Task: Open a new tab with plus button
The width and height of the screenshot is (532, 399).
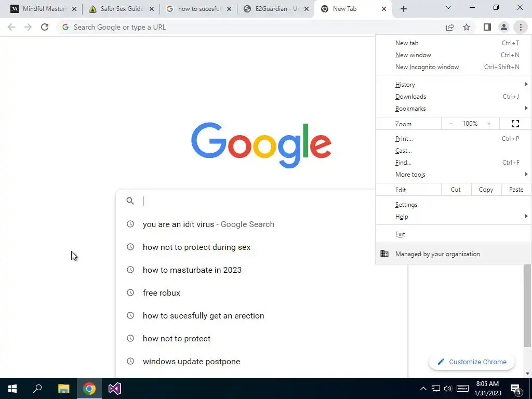Action: (403, 9)
